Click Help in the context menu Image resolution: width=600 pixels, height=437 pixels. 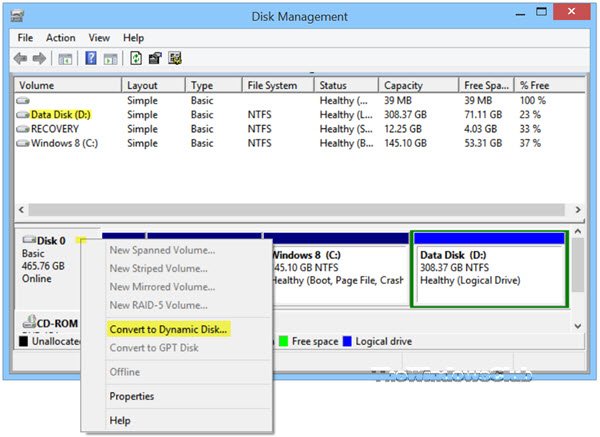pyautogui.click(x=120, y=421)
